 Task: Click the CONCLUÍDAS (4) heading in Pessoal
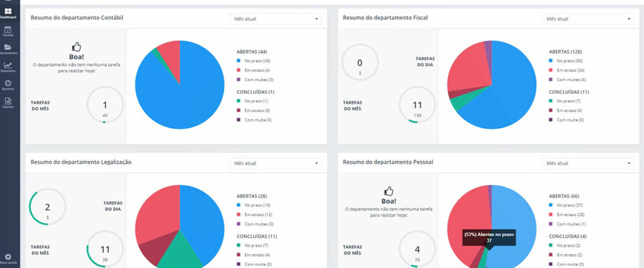(x=567, y=236)
